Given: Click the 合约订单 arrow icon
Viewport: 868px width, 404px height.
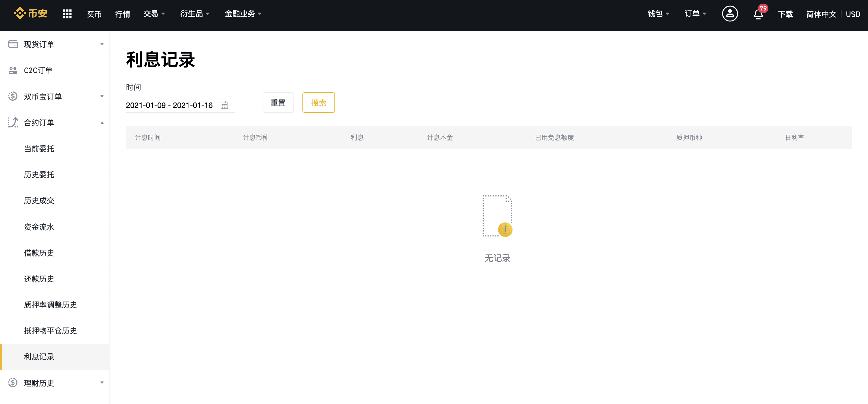Looking at the screenshot, I should pyautogui.click(x=13, y=122).
